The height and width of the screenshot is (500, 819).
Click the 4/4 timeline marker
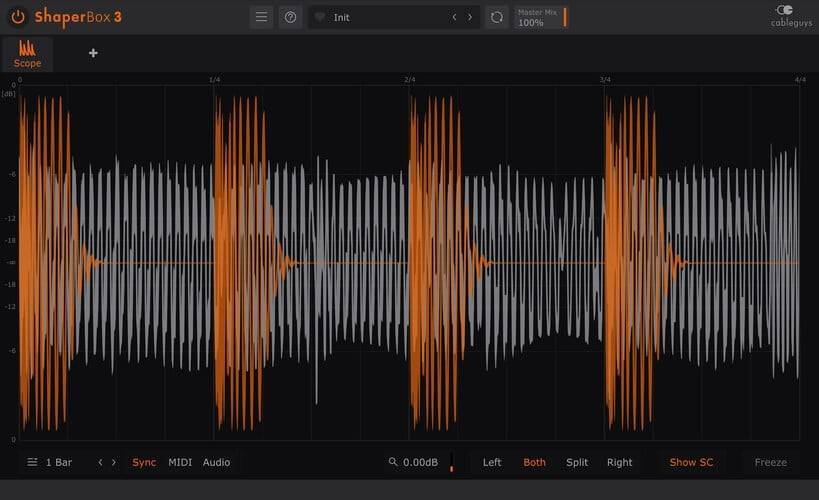coord(800,80)
